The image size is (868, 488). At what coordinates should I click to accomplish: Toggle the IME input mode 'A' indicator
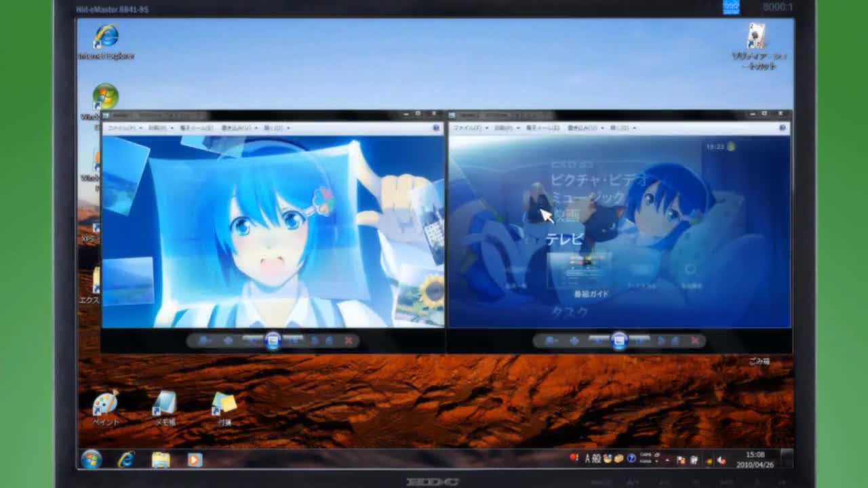point(587,459)
